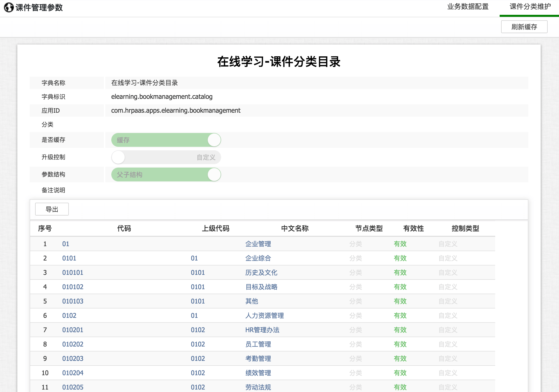Click the HR管理办法 name link
This screenshot has height=392, width=559.
(x=262, y=330)
